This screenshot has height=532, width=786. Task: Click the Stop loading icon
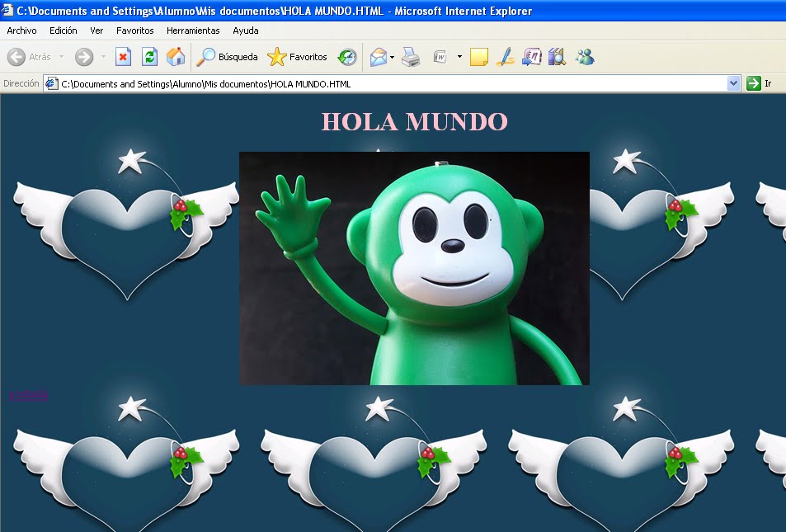click(x=122, y=57)
